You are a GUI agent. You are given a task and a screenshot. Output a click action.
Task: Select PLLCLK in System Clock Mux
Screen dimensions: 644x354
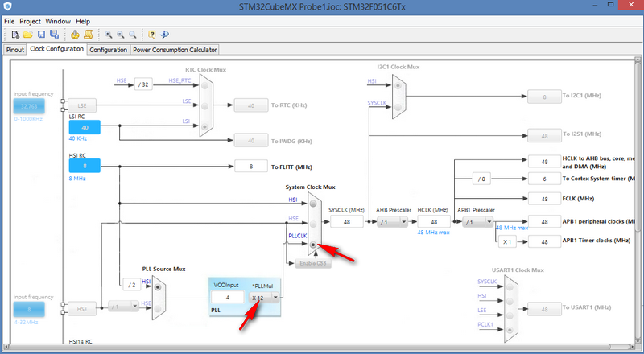pos(313,245)
